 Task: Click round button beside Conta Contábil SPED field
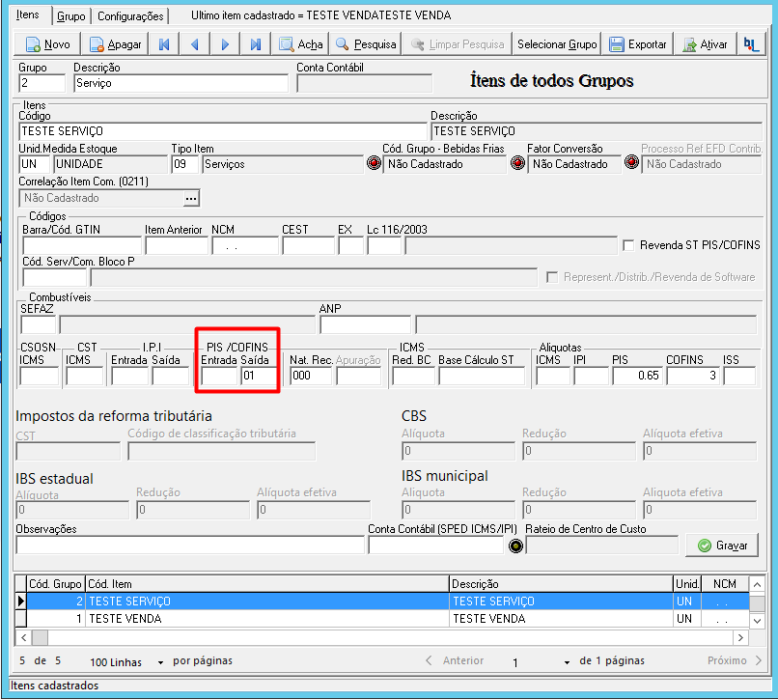516,546
